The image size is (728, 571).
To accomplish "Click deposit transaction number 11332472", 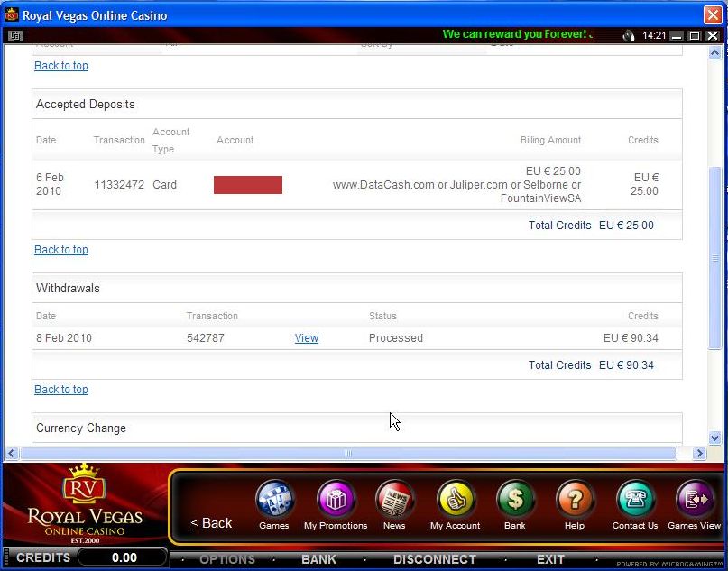I will pyautogui.click(x=119, y=185).
